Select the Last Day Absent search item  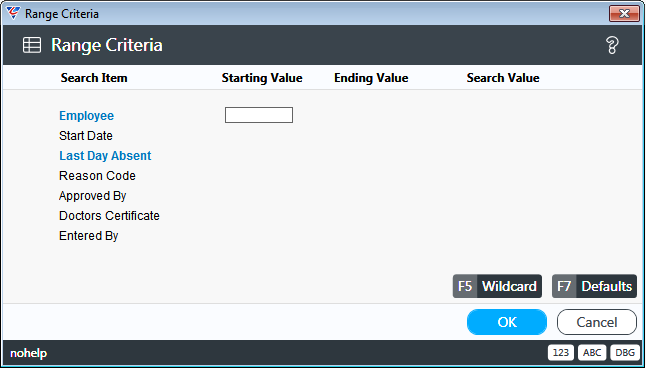coord(105,156)
